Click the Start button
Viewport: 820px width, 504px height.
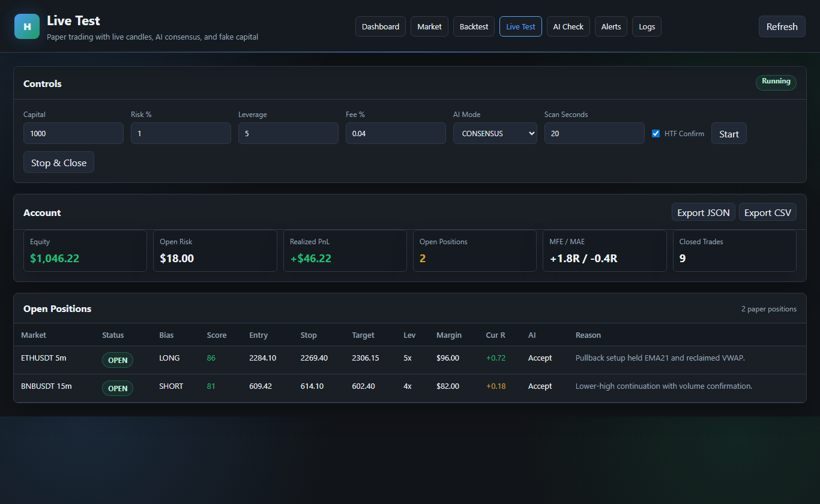729,133
